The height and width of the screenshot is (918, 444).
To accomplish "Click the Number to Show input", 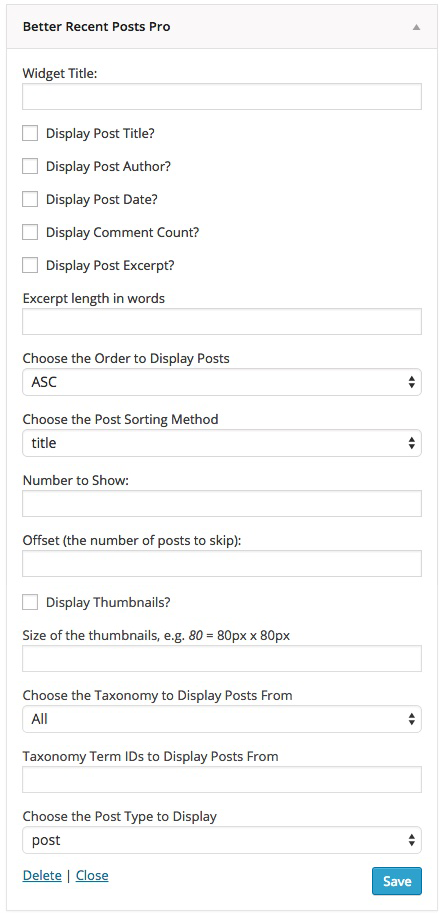I will [221, 503].
